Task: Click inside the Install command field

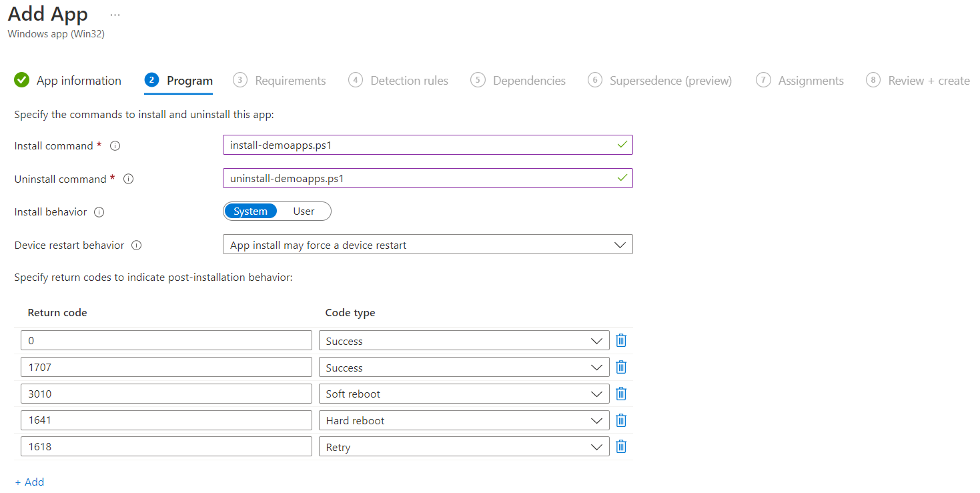Action: [x=427, y=145]
